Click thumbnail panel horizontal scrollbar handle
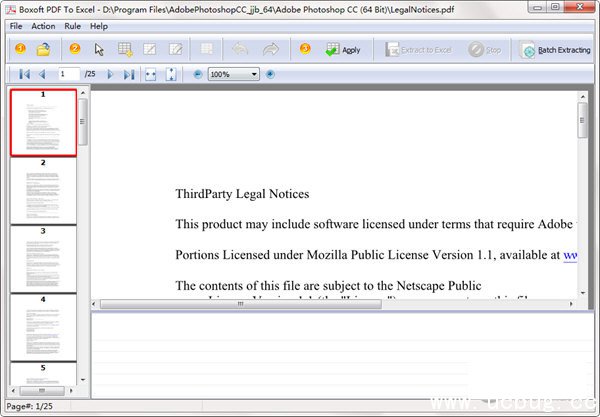This screenshot has height=417, width=600. pos(42,391)
